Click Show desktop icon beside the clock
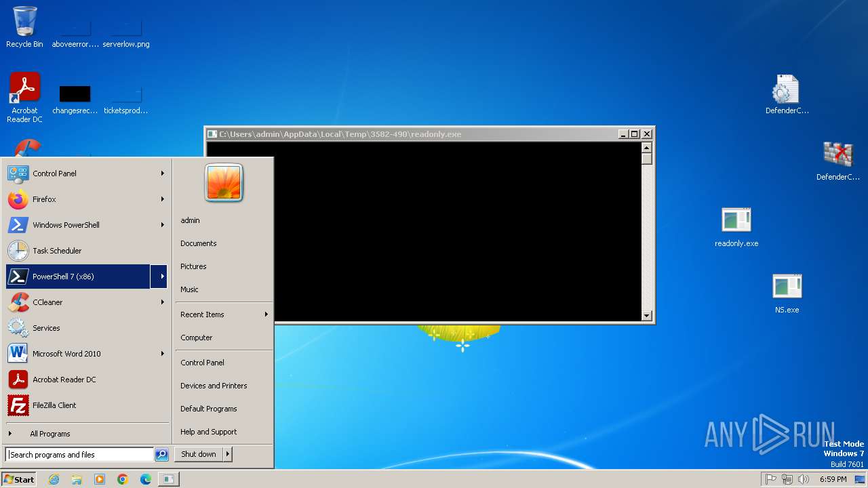Image resolution: width=868 pixels, height=488 pixels. (x=860, y=479)
